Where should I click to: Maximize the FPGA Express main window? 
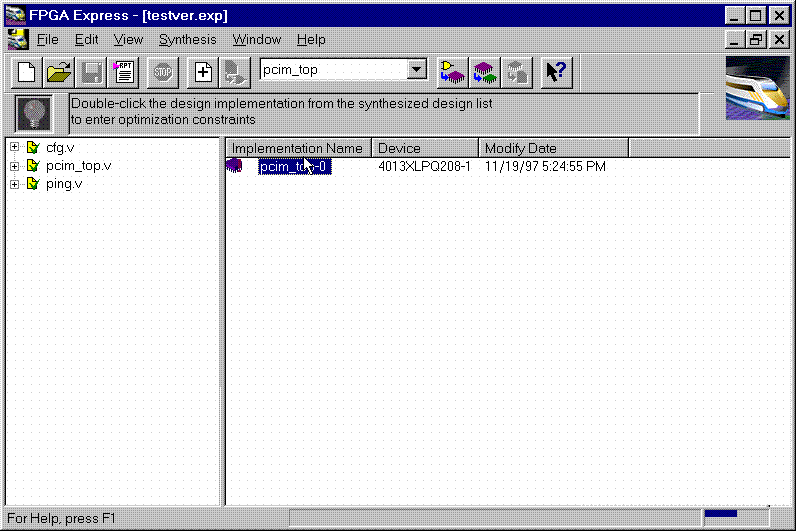tap(755, 15)
